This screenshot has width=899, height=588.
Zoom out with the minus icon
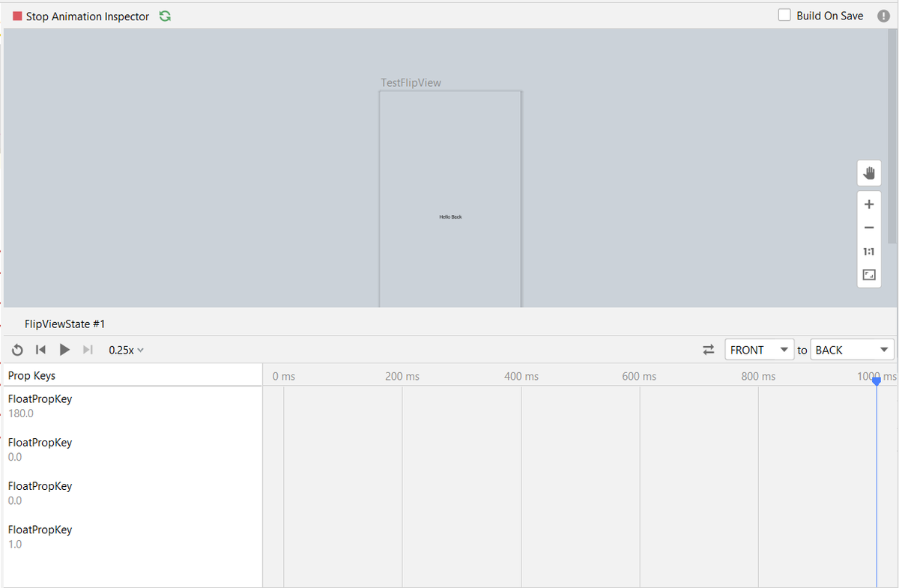point(869,228)
